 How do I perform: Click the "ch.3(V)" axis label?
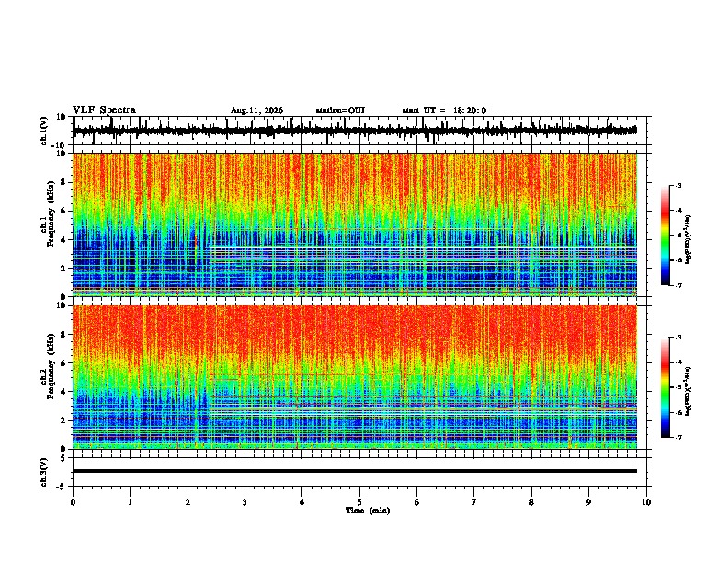[43, 472]
